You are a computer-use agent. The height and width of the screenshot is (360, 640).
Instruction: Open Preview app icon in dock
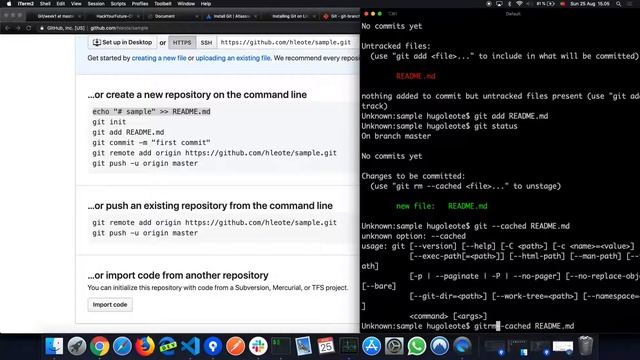303,346
